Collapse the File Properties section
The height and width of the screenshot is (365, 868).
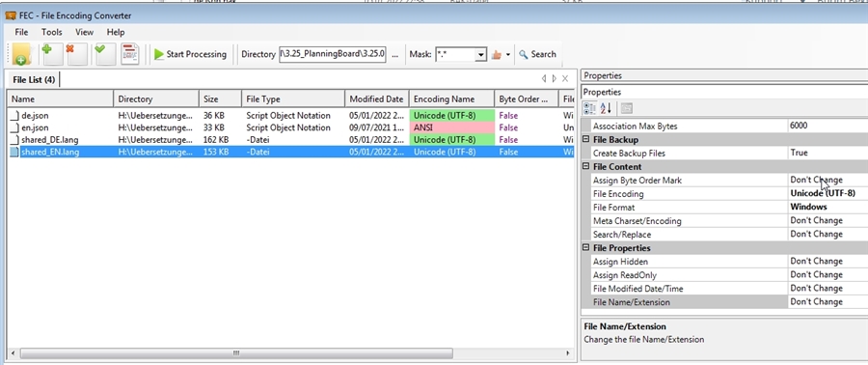[x=586, y=248]
